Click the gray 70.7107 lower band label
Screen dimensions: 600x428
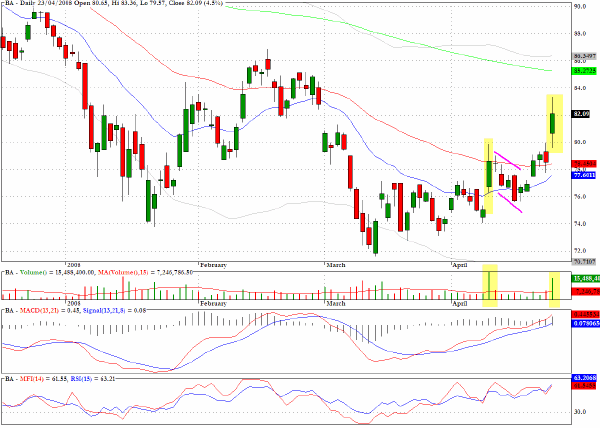[585, 262]
